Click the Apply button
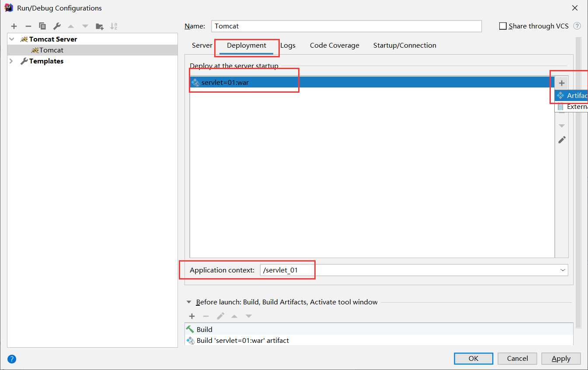Screen dimensions: 588x370 561,359
